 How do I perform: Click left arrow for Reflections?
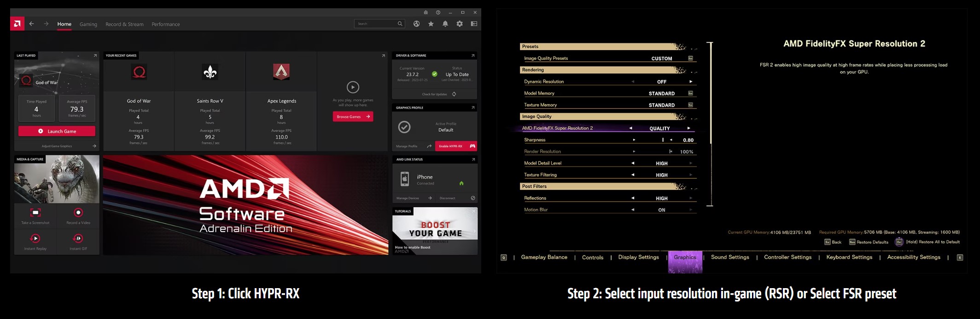pos(633,198)
